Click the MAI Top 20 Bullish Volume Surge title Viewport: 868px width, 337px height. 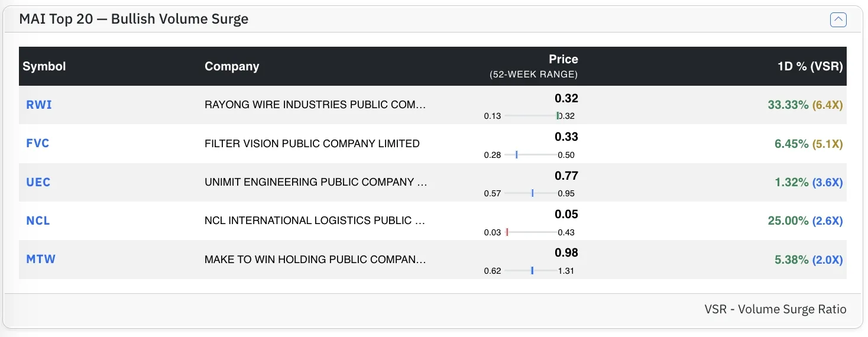tap(134, 19)
